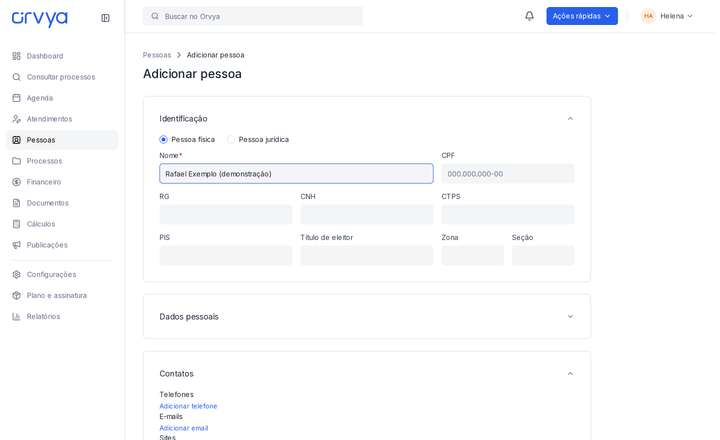Screen dimensions: 720x440
Task: Open Documentos menu item
Action: pyautogui.click(x=62, y=203)
